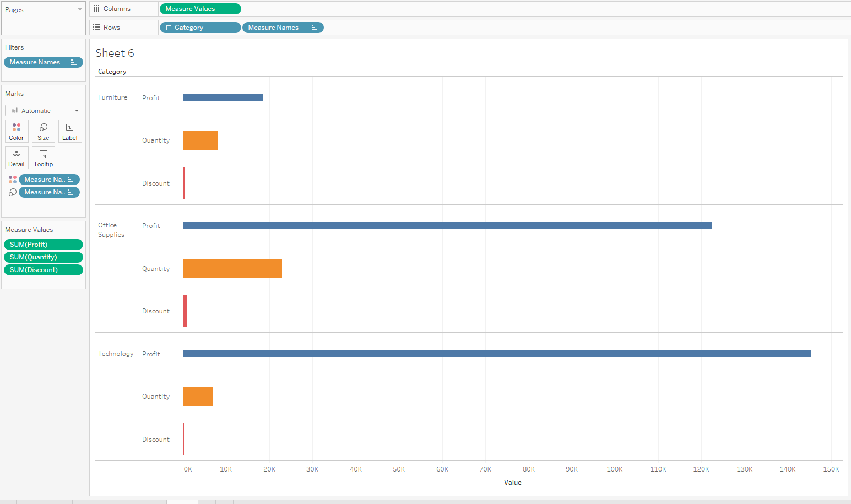
Task: Select the Technology category label
Action: tap(116, 354)
